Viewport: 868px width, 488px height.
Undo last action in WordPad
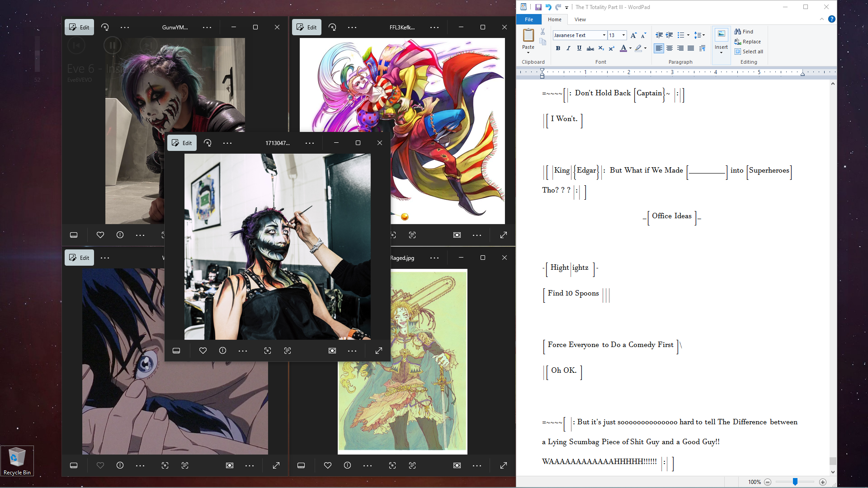[x=548, y=7]
